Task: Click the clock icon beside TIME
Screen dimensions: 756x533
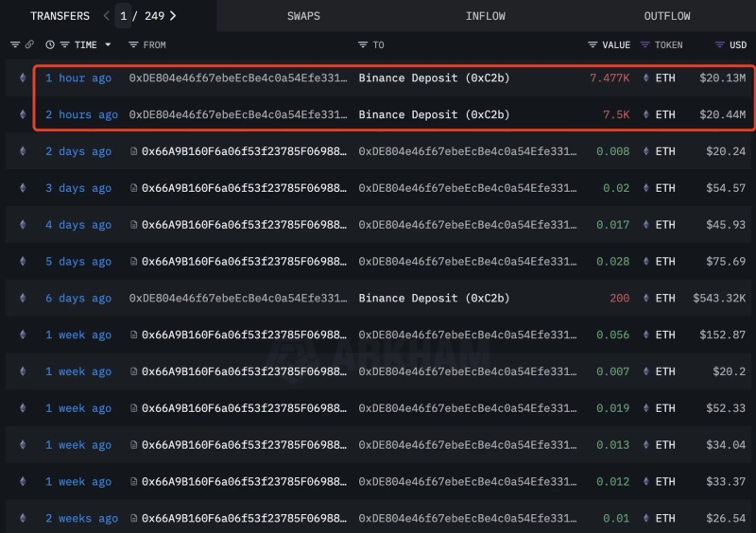Action: [50, 44]
